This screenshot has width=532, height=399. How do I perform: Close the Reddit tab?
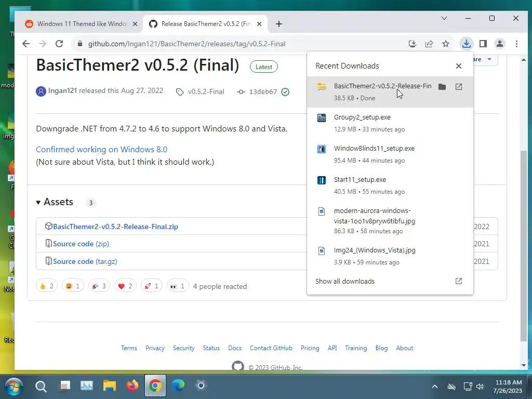point(135,24)
